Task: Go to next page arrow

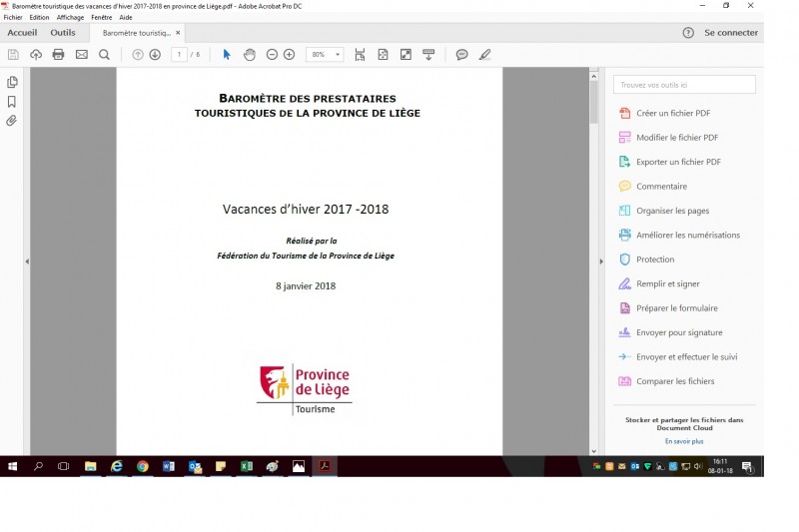Action: click(x=155, y=55)
